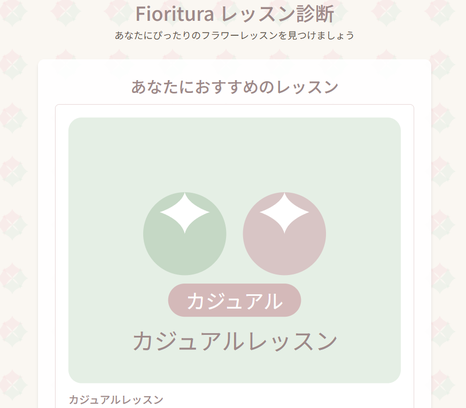Viewport: 466px width, 408px height.
Task: Click the white sparkle in the green circle
Action: tap(184, 213)
